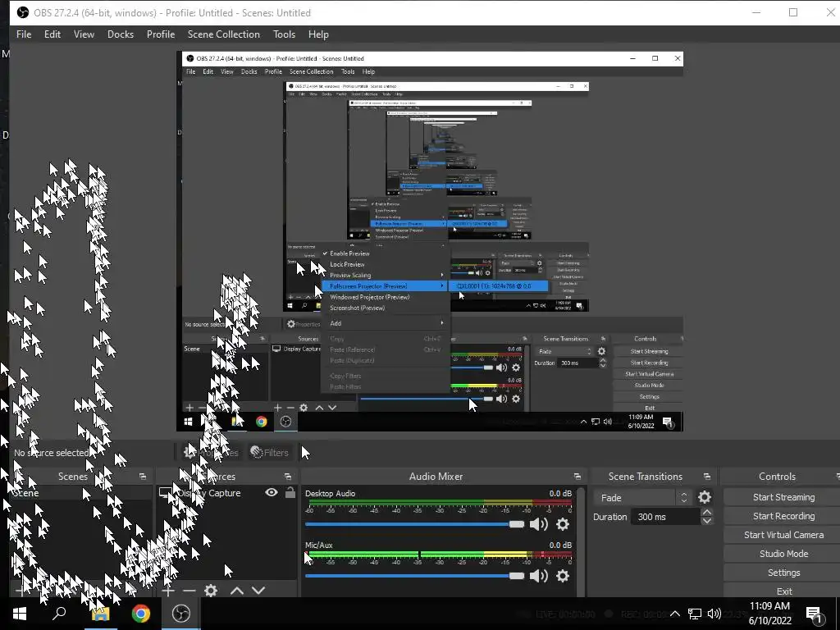Mute Desktop Audio speaker icon
840x630 pixels.
(538, 524)
